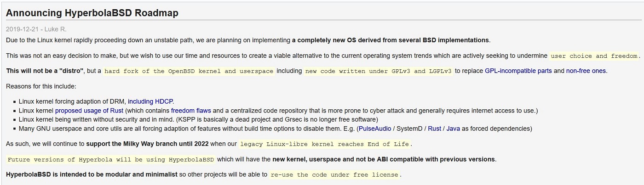Open the "GPL-incompatible parts" link
This screenshot has width=644, height=185.
tap(518, 71)
